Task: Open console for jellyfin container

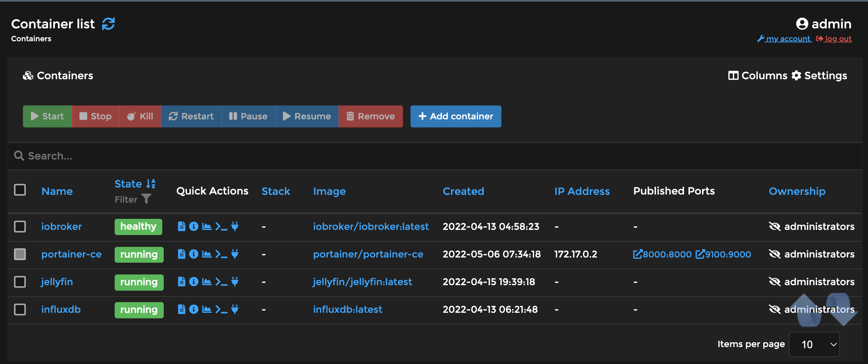Action: pyautogui.click(x=221, y=281)
